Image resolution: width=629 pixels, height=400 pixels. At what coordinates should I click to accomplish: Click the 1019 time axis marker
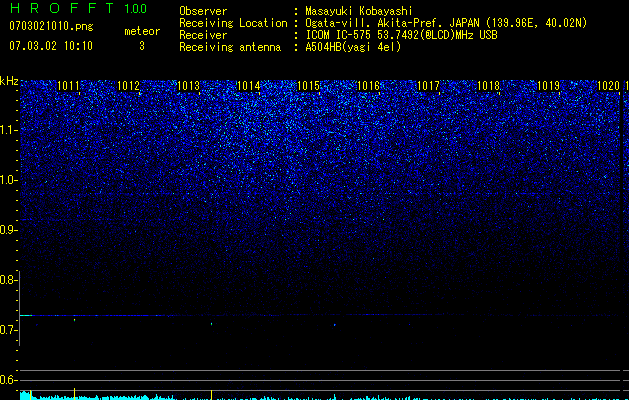coord(548,86)
